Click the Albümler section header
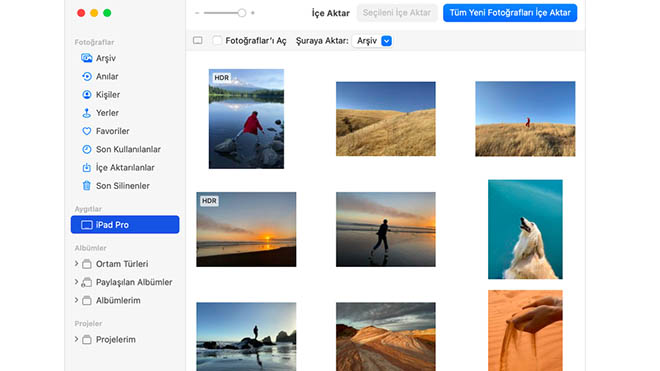This screenshot has width=660, height=371. [90, 248]
